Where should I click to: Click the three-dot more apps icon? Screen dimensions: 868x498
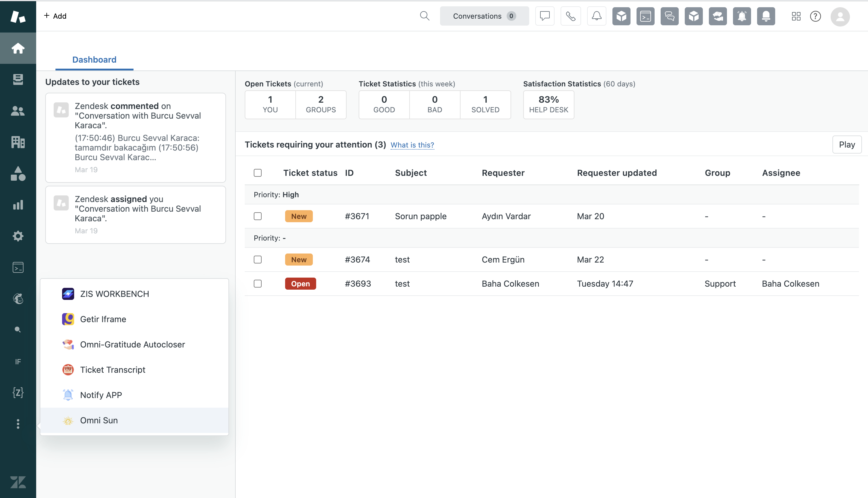coord(18,424)
